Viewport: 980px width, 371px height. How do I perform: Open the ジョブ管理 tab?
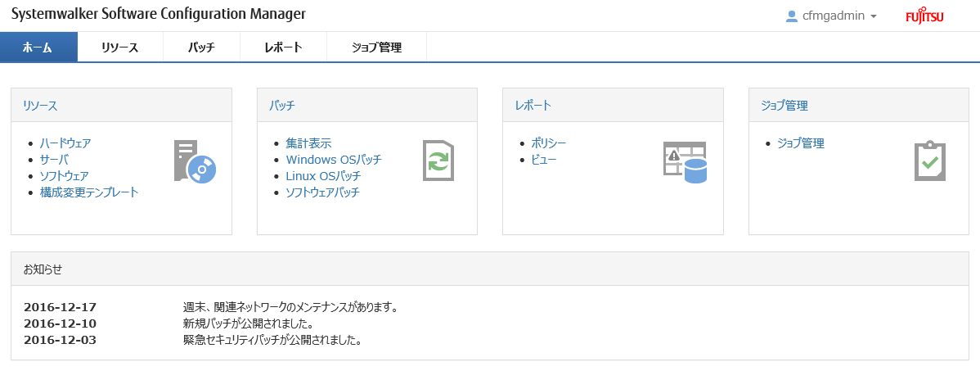pyautogui.click(x=376, y=47)
